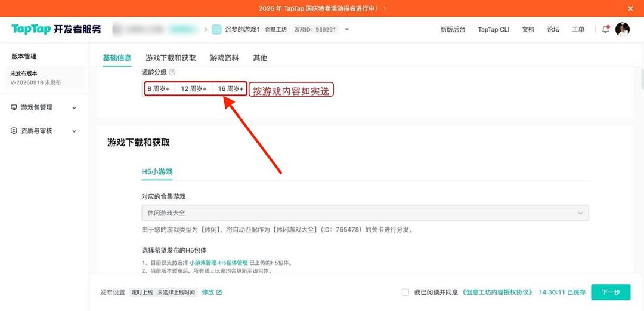Expand the 资质与审核 sidebar section
Viewport: 644px width, 311px height.
44,131
